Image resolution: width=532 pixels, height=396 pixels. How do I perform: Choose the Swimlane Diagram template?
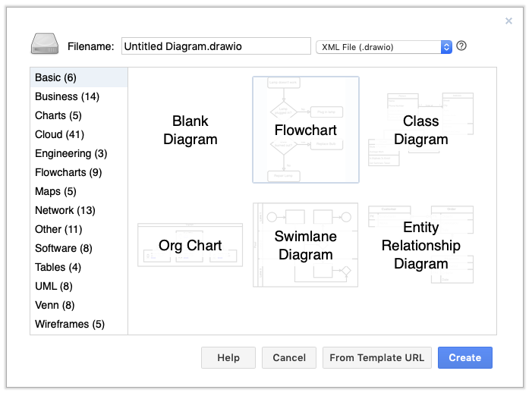pyautogui.click(x=306, y=245)
